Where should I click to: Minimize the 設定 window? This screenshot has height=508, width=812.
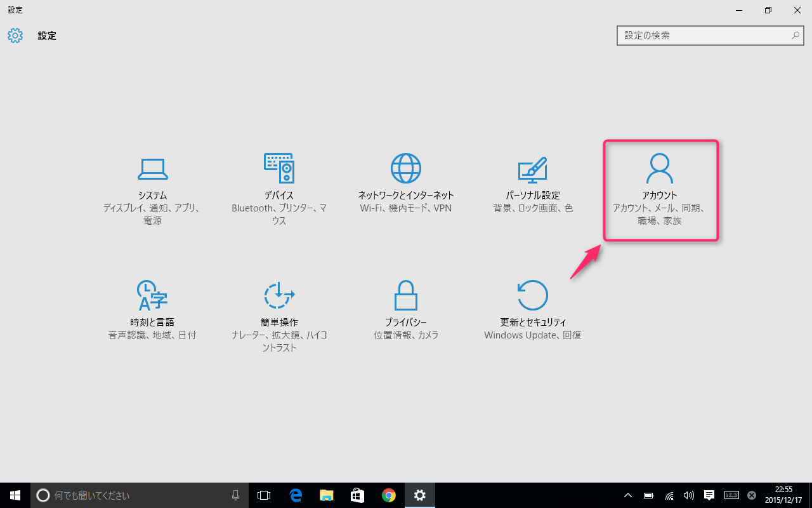pos(739,10)
